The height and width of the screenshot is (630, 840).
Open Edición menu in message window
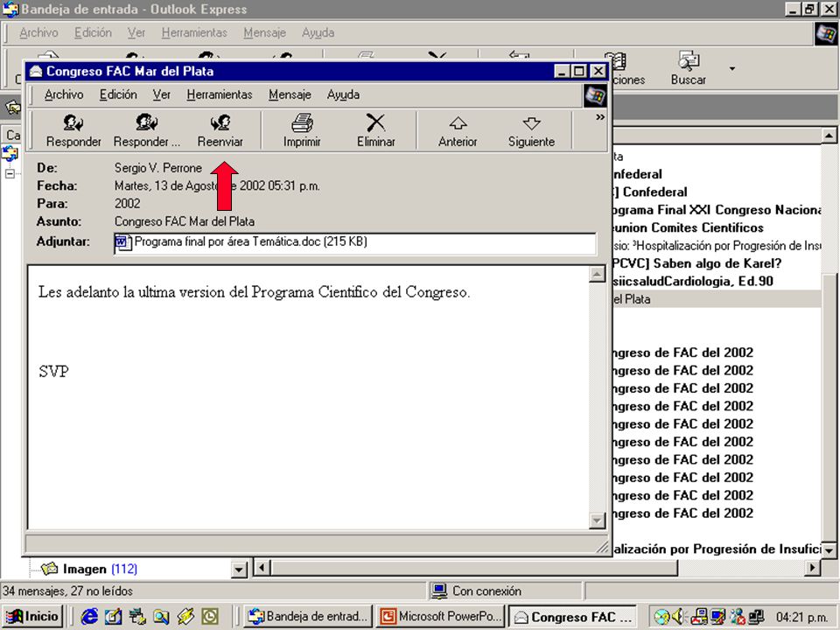[x=118, y=94]
